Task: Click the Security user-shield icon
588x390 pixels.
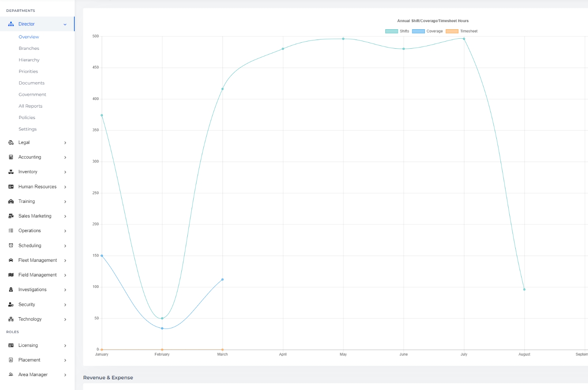Action: 11,305
